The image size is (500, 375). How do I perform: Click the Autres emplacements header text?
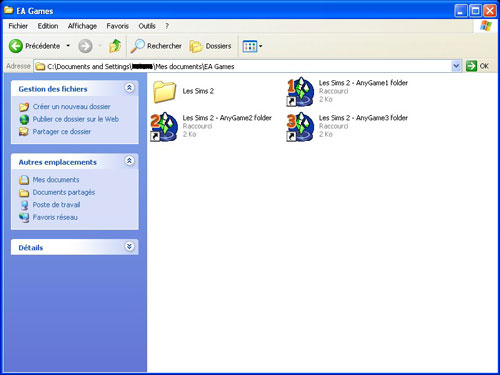coord(58,162)
